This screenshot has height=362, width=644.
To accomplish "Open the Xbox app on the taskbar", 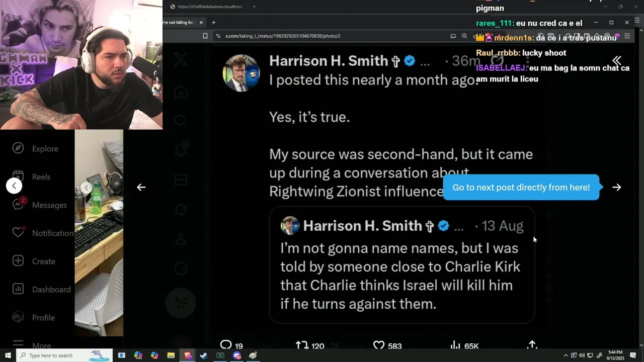I will pos(220,355).
